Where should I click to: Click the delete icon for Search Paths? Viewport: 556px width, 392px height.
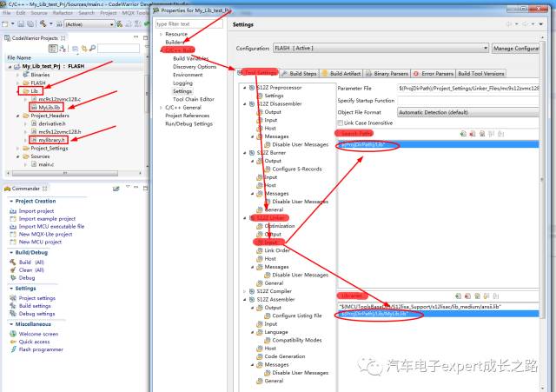pos(473,134)
